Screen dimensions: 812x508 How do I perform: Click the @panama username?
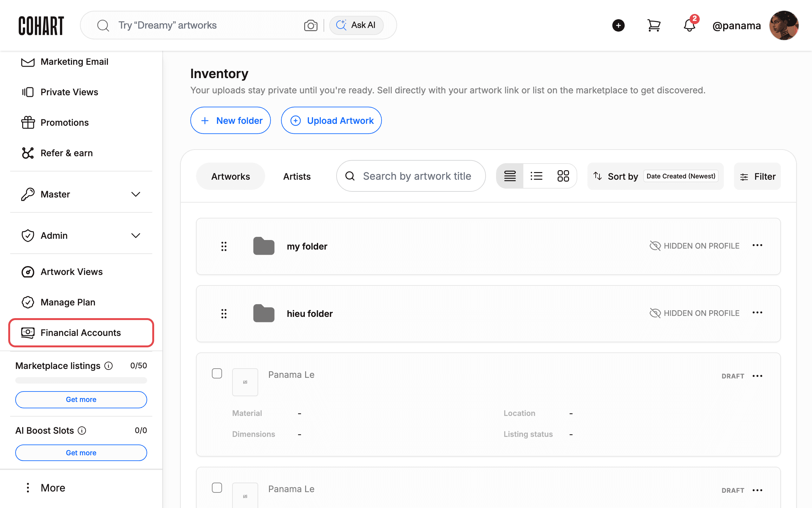pyautogui.click(x=736, y=25)
